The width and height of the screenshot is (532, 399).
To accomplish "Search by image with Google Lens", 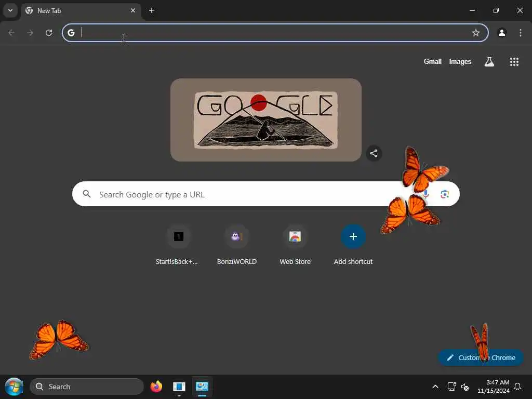I will click(445, 194).
